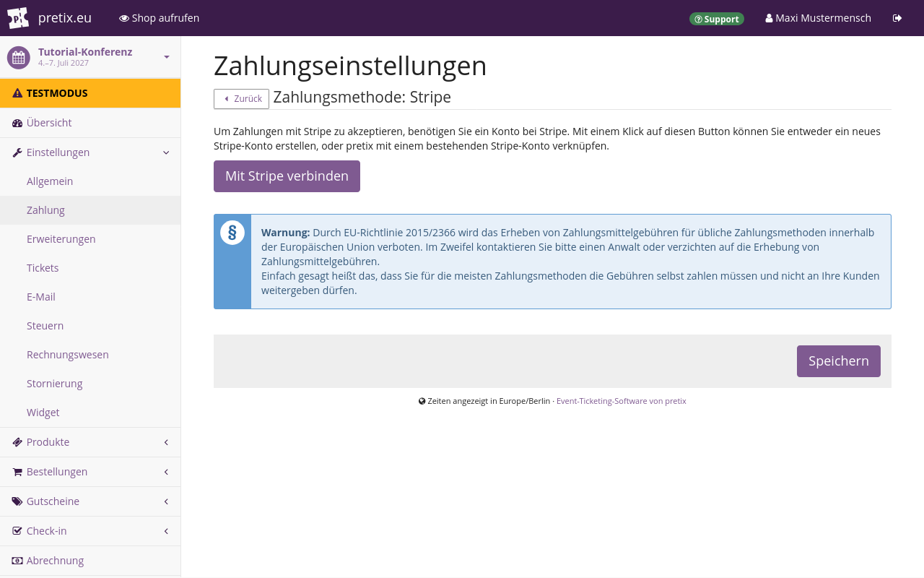Screen dimensions: 924x578
Task: Click the tags icon beside Gutscheine
Action: tap(17, 501)
